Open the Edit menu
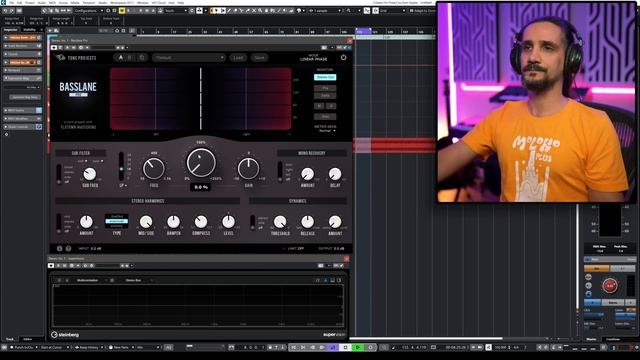Viewport: 640px width, 360px height. (20, 2)
